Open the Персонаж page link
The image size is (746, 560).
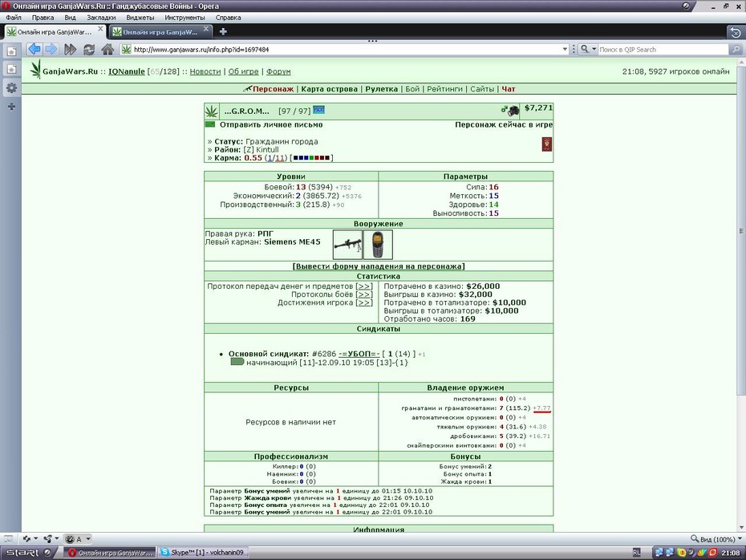tap(273, 89)
